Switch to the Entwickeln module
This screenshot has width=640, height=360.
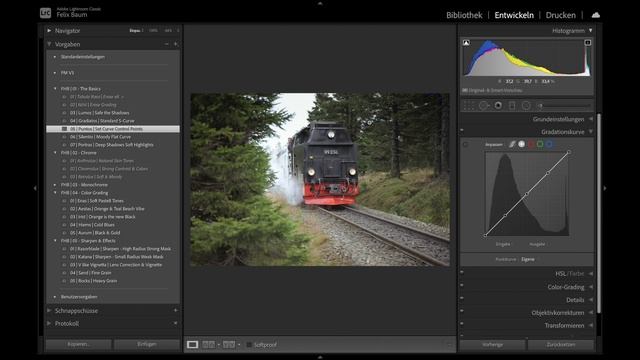[x=514, y=15]
